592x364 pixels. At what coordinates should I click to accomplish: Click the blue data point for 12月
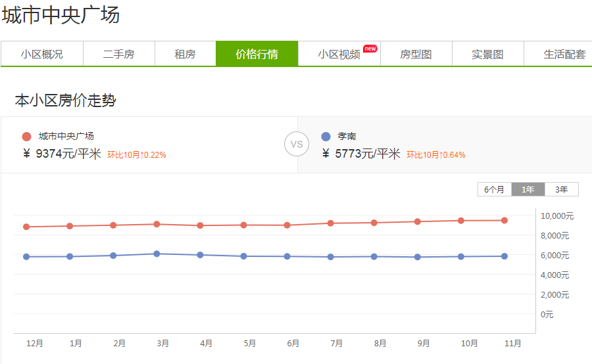pos(26,256)
